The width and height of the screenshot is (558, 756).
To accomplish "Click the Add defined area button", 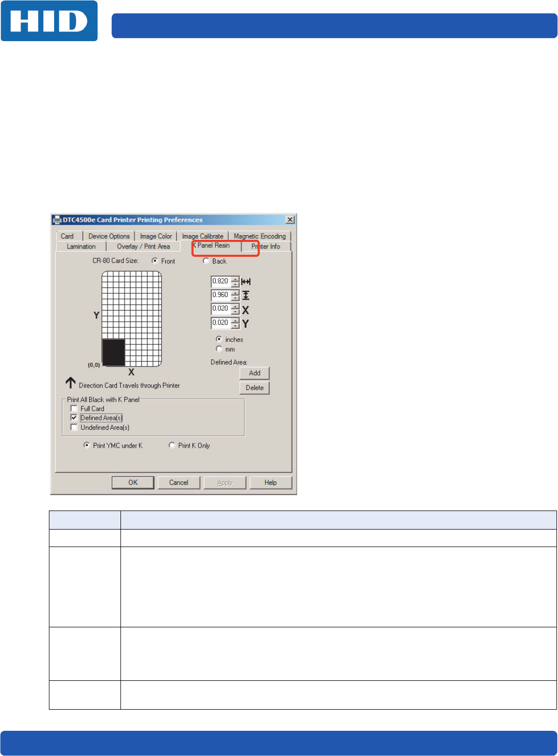I will (x=254, y=373).
